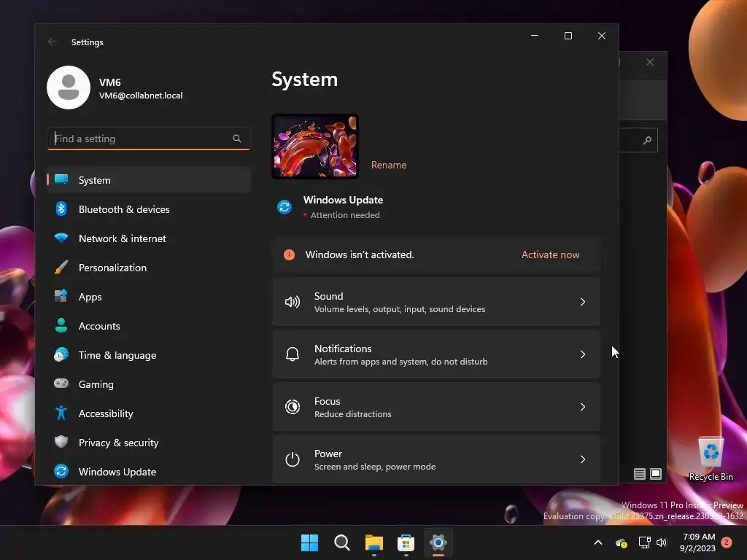Open Windows Update Attention needed status
The height and width of the screenshot is (560, 747).
(342, 215)
